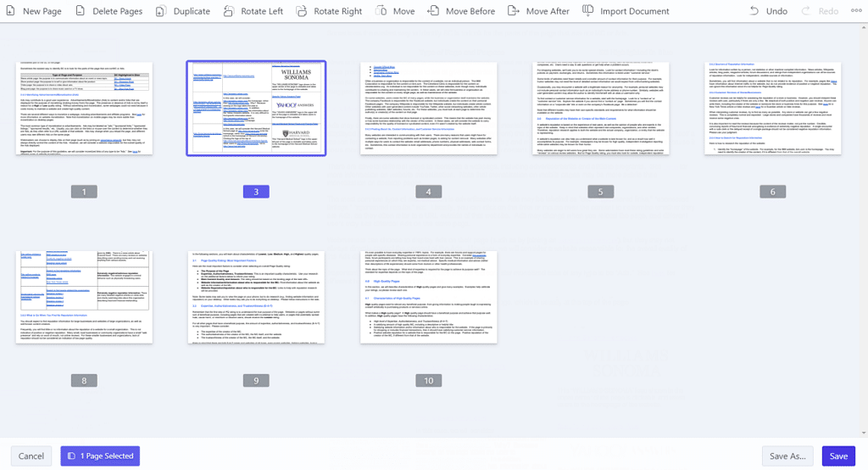
Task: Click the scrollbar down arrow
Action: point(864,433)
